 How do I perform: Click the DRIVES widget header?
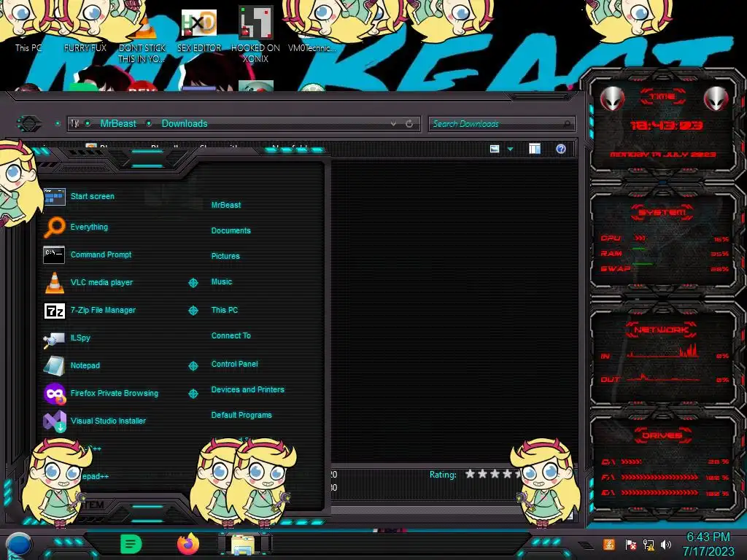tap(662, 435)
